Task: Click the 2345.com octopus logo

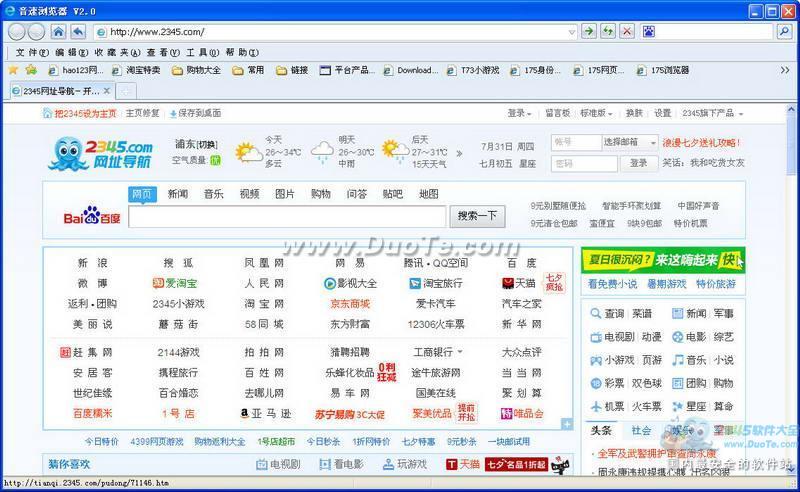Action: coord(101,153)
